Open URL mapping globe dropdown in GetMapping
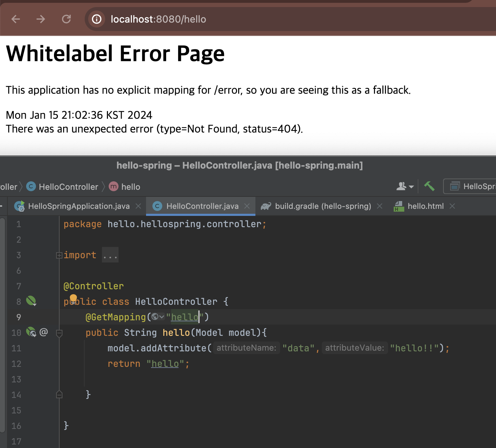The width and height of the screenshot is (496, 448). (x=158, y=317)
